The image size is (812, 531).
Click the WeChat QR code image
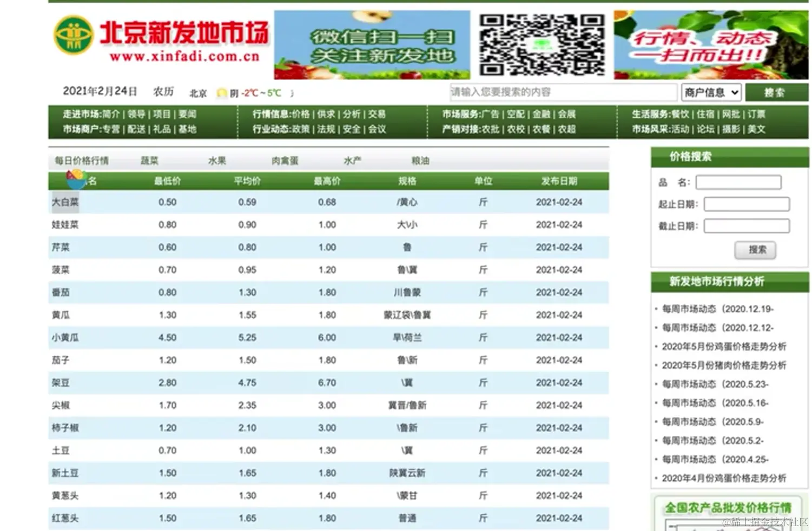click(542, 45)
